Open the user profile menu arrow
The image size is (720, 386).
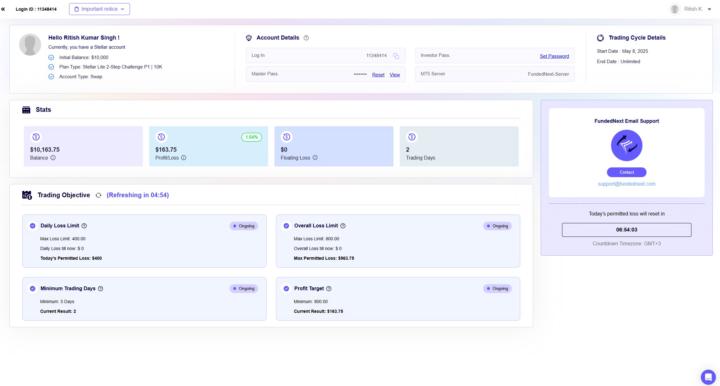pyautogui.click(x=709, y=9)
